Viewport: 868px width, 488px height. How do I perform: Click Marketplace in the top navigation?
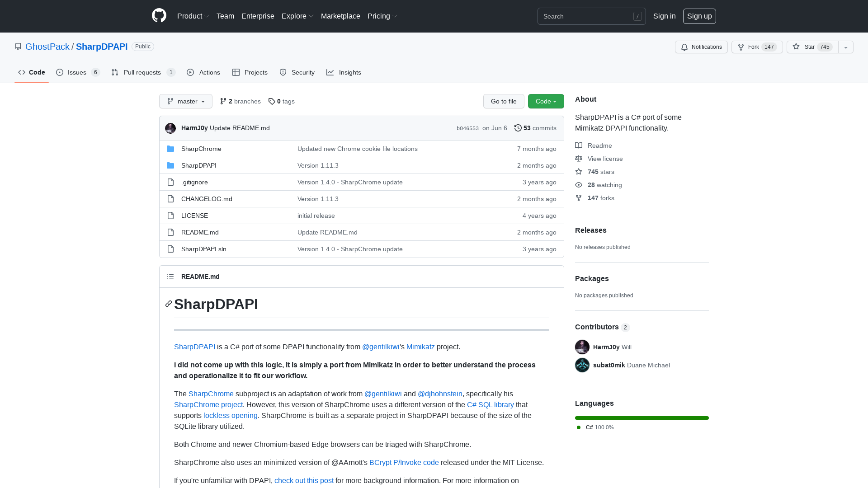pyautogui.click(x=340, y=16)
